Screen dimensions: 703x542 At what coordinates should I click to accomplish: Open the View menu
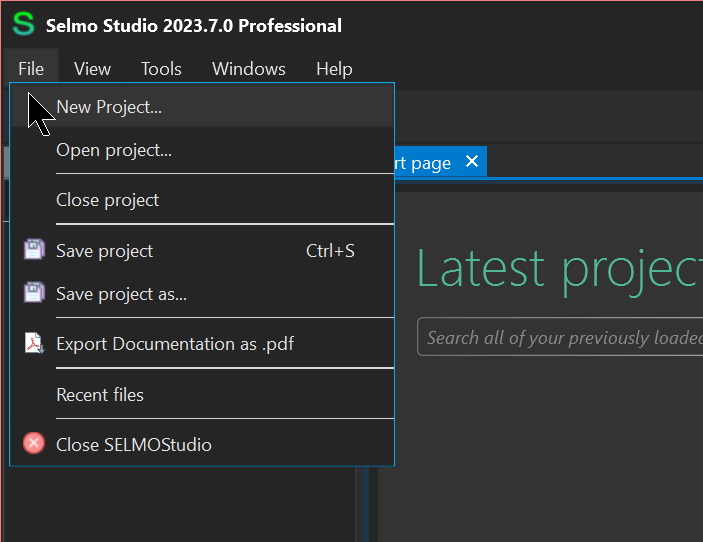tap(92, 69)
